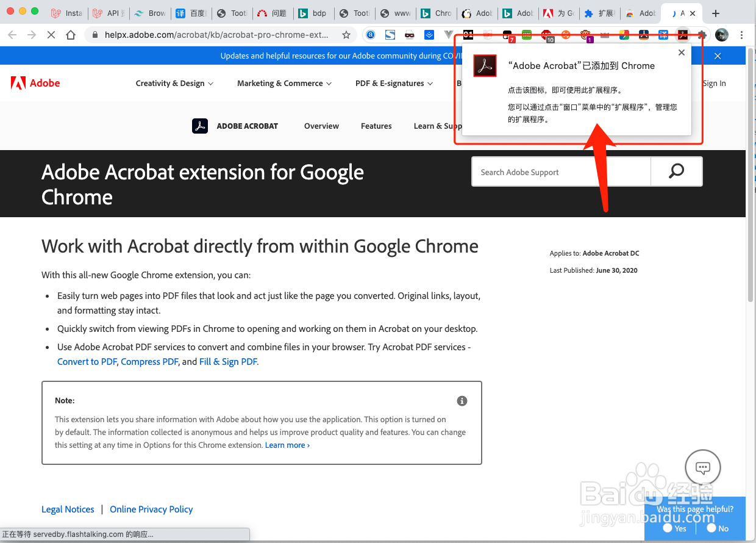Click the Learn more link in Note
756x543 pixels.
(287, 445)
